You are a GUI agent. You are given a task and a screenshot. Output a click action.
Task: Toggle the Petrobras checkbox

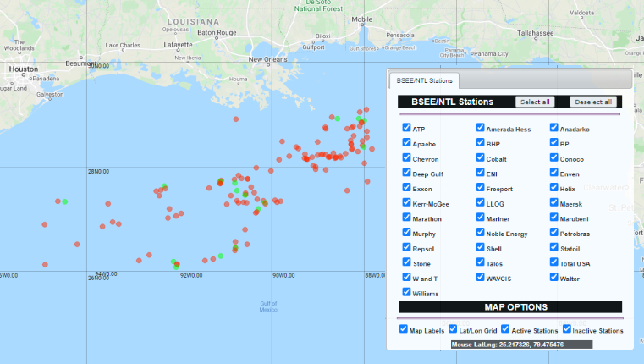coord(554,232)
